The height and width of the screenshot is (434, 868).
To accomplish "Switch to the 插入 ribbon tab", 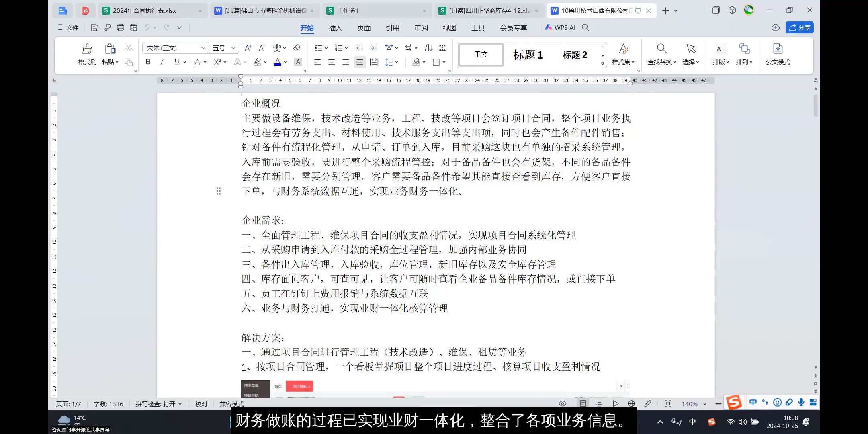I will [x=335, y=27].
